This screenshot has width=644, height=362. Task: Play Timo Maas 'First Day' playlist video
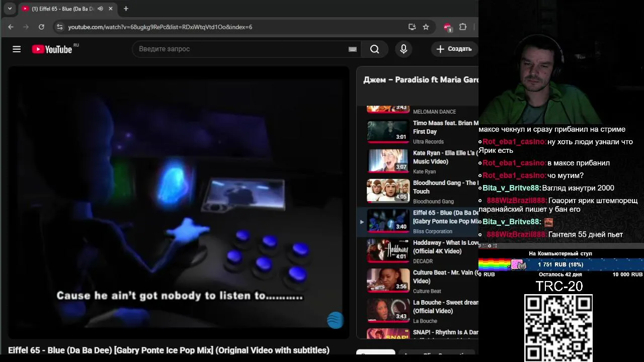point(388,132)
